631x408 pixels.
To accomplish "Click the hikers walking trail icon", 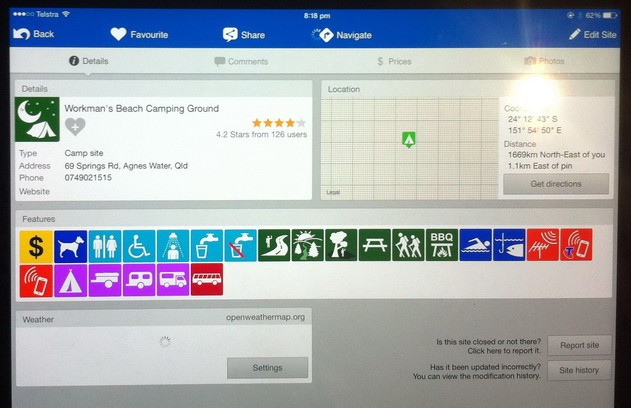I will coord(408,245).
